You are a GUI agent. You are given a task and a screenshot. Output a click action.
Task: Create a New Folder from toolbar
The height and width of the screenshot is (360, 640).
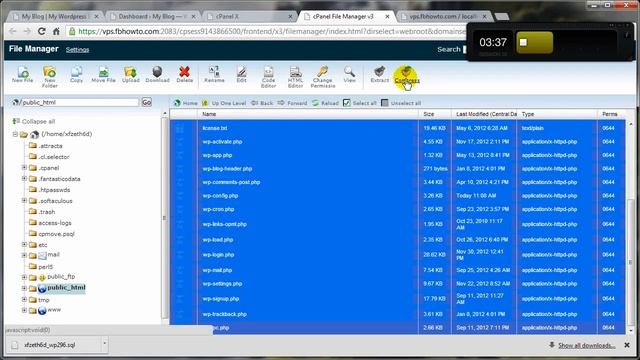coord(49,77)
